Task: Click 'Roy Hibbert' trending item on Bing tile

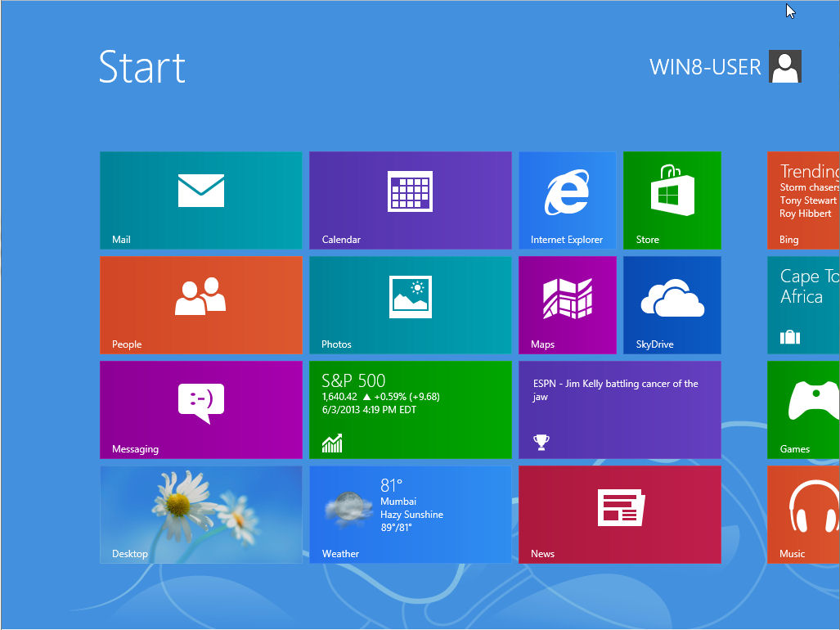Action: coord(805,214)
